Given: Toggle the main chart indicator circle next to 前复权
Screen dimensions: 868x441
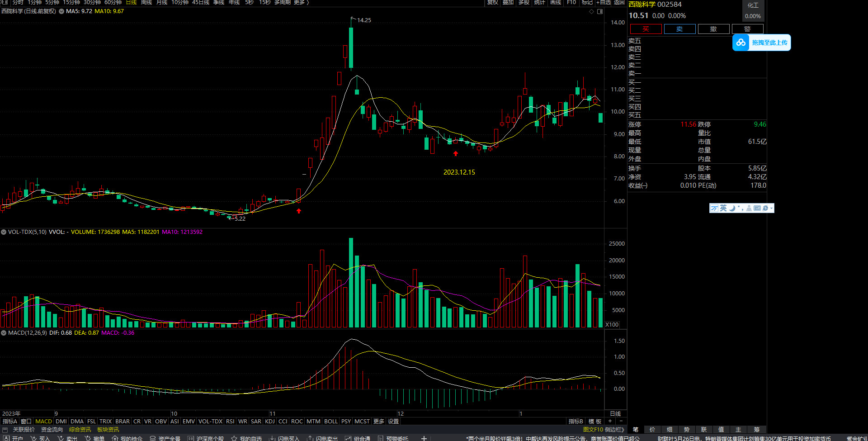Looking at the screenshot, I should tap(61, 11).
